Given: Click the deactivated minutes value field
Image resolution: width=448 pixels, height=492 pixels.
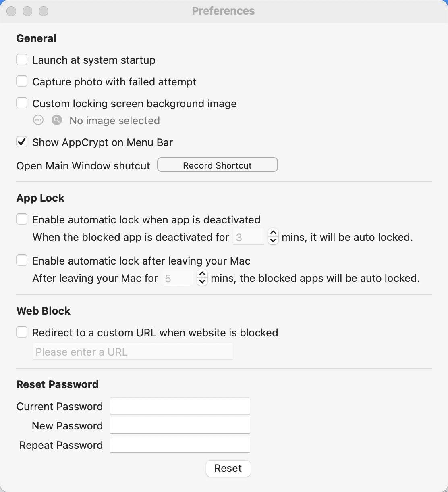Looking at the screenshot, I should 249,237.
